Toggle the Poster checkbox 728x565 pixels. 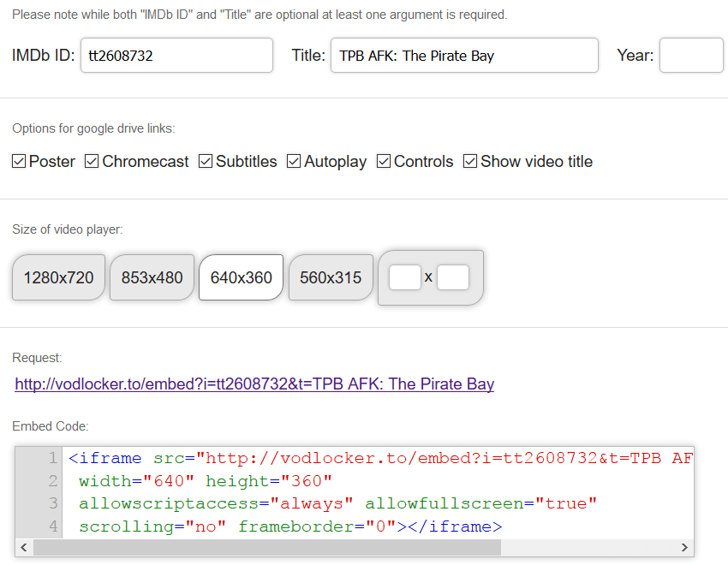19,162
